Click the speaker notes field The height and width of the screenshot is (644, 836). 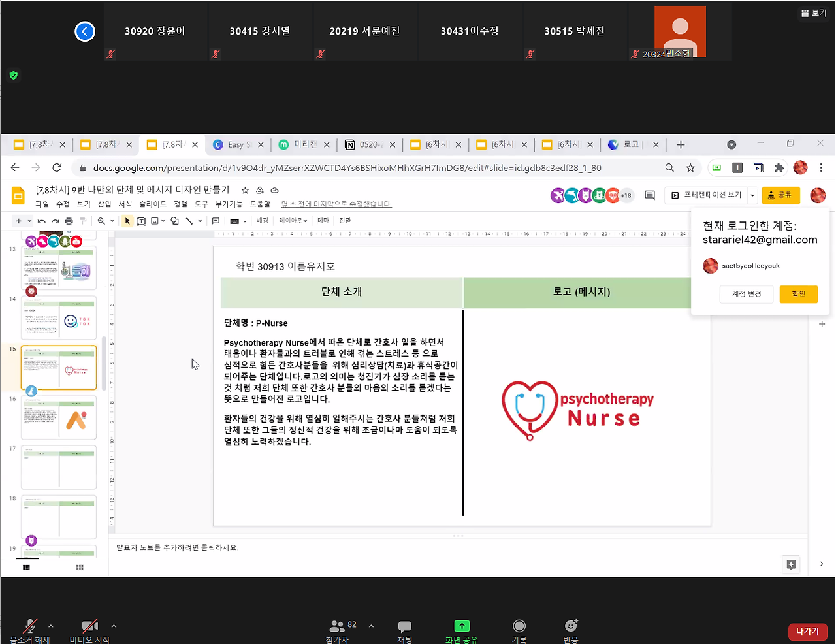457,547
